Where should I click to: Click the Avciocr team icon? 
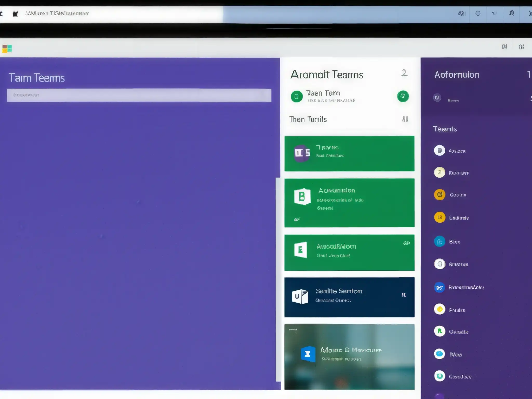[x=440, y=150]
